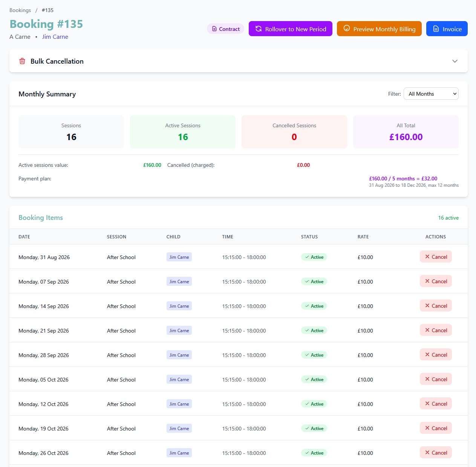Cancel the 31 Aug 2026 session
The height and width of the screenshot is (467, 476).
[436, 257]
